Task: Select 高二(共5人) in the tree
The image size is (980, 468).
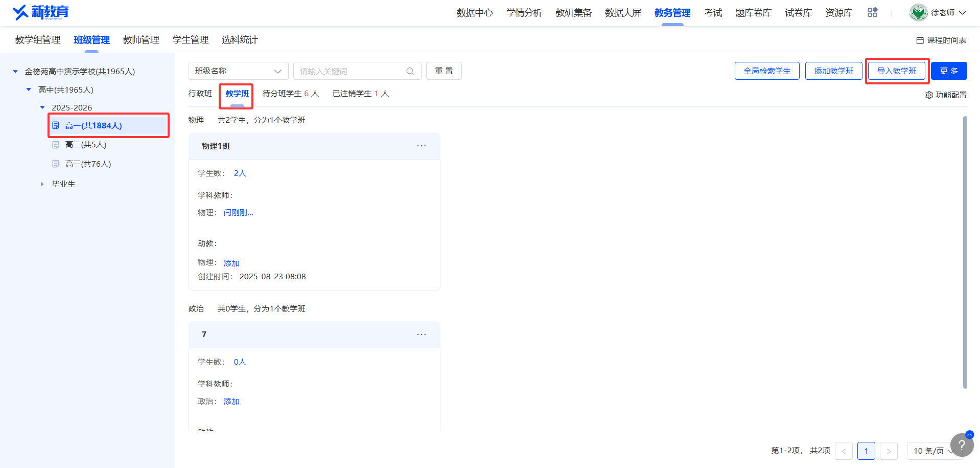Action: 86,145
